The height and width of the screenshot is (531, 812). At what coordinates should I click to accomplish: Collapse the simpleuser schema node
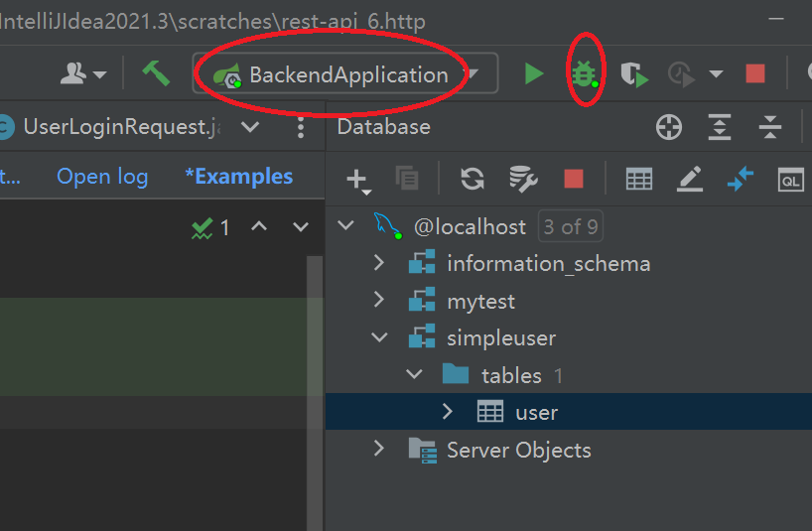click(378, 337)
